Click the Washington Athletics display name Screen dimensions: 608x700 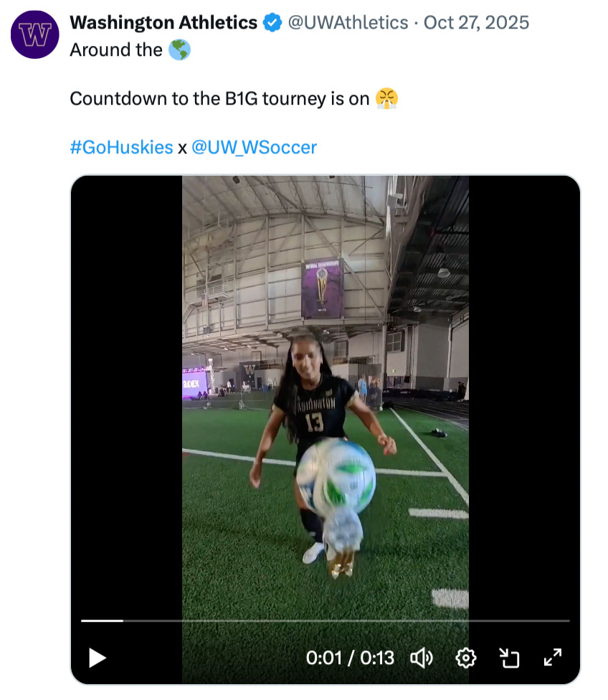163,23
